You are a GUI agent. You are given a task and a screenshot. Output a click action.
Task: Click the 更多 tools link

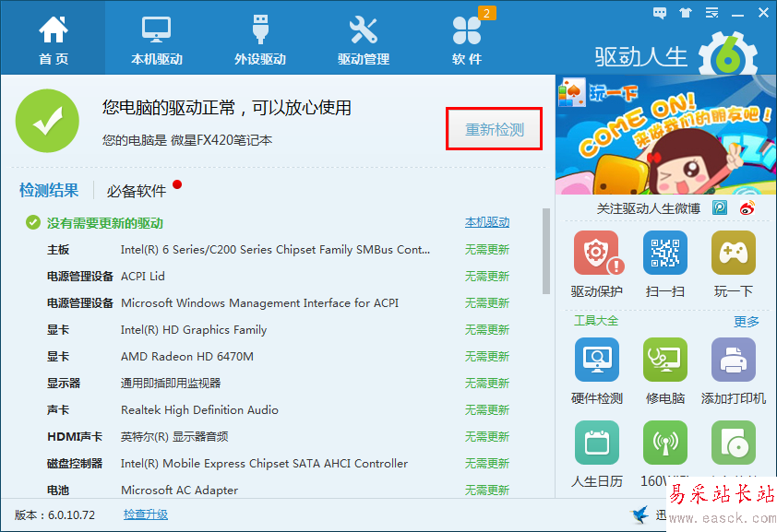pos(747,322)
